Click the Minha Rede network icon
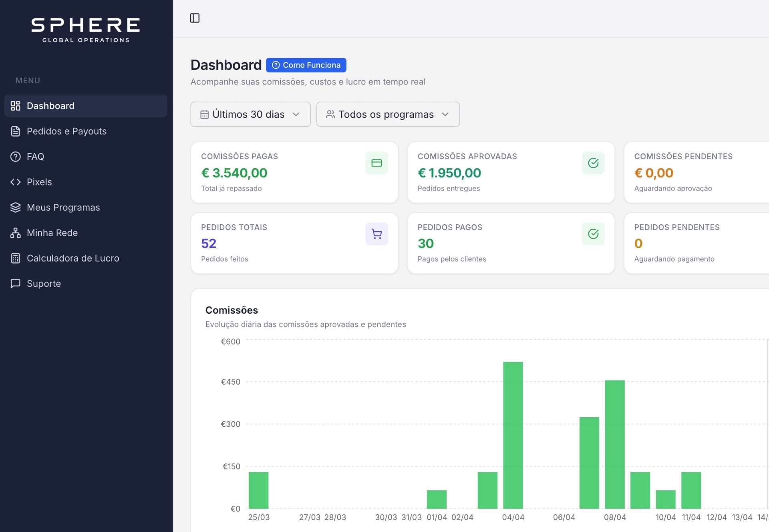The width and height of the screenshot is (769, 532). (15, 233)
